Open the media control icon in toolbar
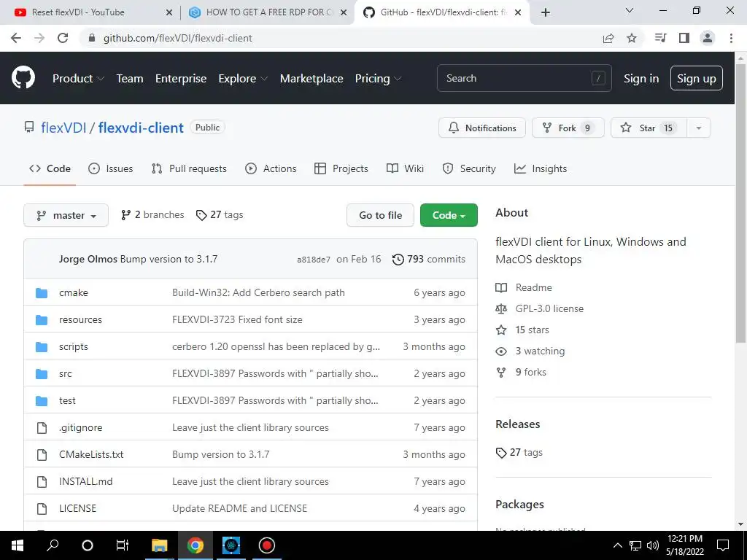747x560 pixels. click(x=660, y=38)
